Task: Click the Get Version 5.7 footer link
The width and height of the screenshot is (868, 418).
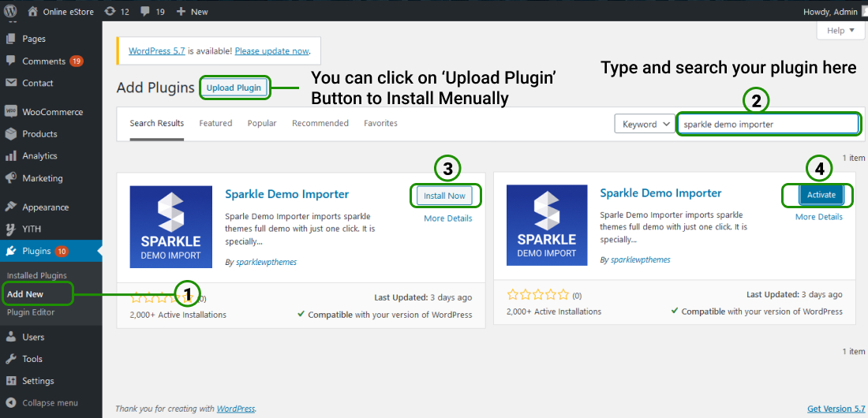Action: (836, 409)
